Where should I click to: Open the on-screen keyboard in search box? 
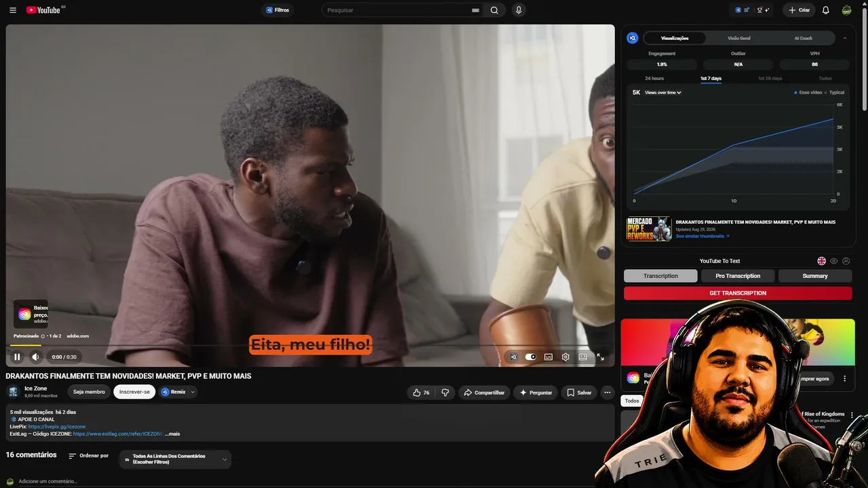tap(475, 10)
